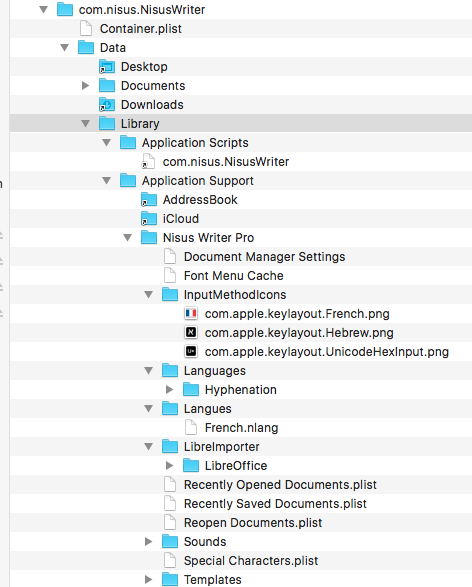Viewport: 472px width, 587px height.
Task: Select the Document Manager Settings file name
Action: point(264,257)
